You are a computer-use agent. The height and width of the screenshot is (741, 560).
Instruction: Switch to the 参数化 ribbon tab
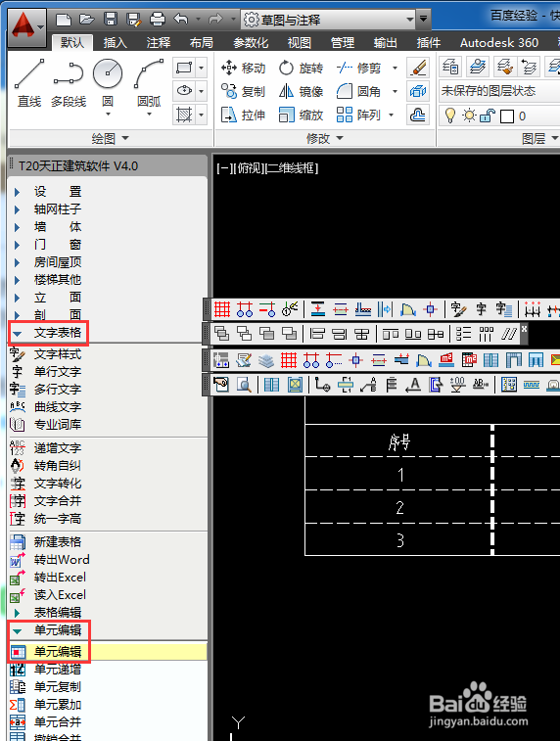coord(251,43)
